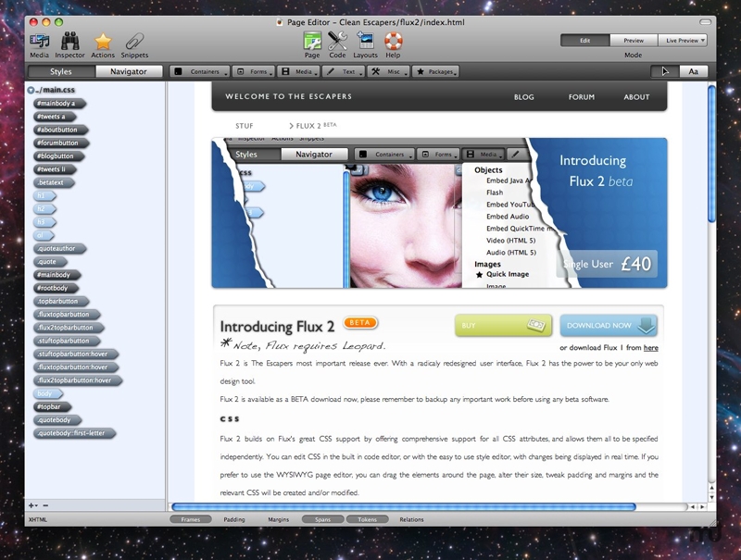Click the scroll down arrow
The image size is (741, 560).
coord(711,498)
